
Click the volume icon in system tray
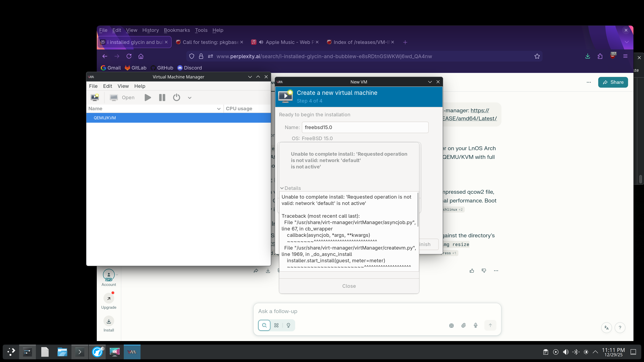(566, 352)
